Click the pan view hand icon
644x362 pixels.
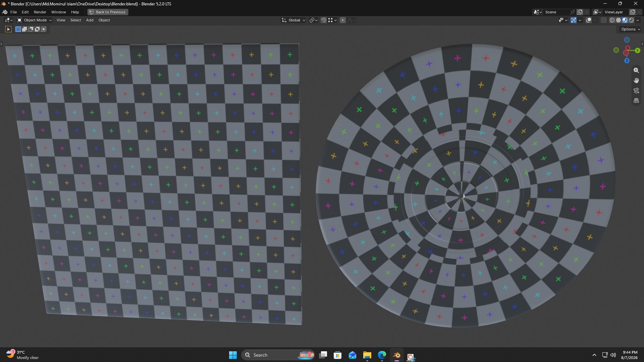(636, 80)
